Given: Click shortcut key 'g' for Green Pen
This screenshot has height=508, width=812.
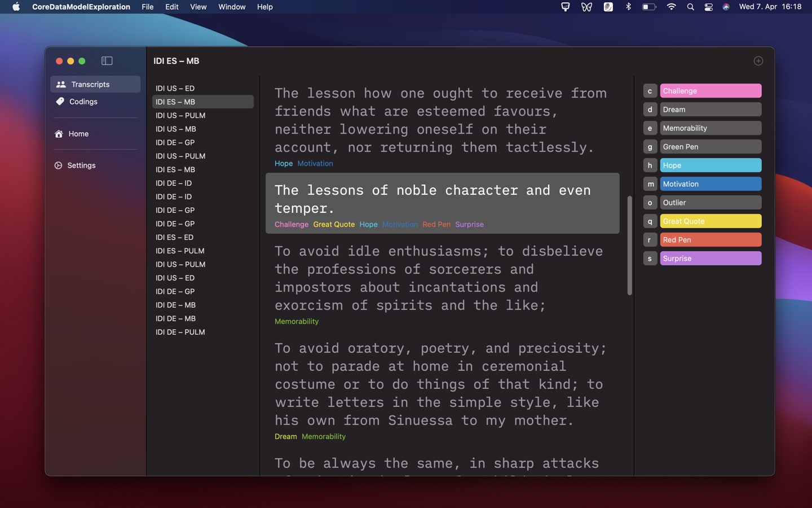Looking at the screenshot, I should [650, 147].
